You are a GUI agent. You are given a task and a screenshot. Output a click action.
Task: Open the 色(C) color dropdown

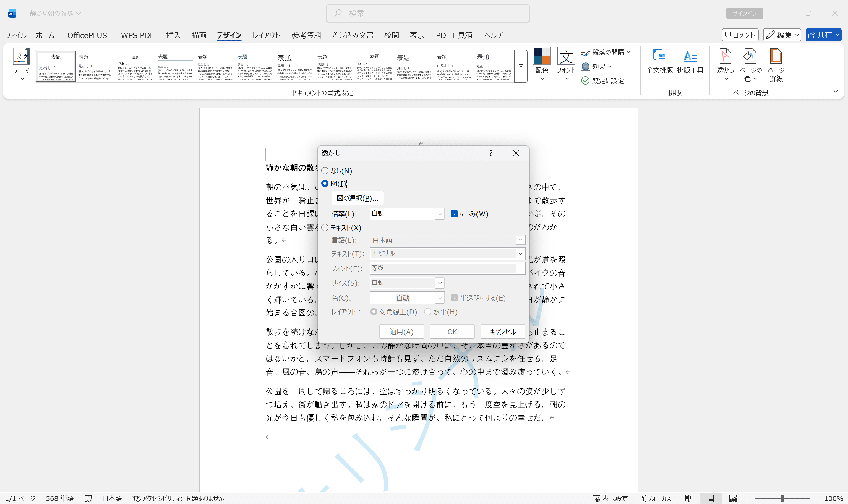(x=440, y=297)
